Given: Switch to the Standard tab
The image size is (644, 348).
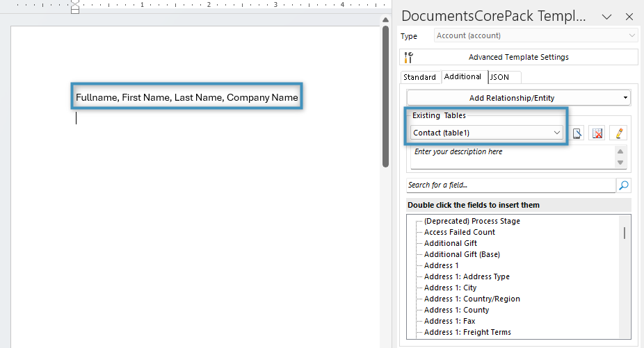Looking at the screenshot, I should point(419,77).
